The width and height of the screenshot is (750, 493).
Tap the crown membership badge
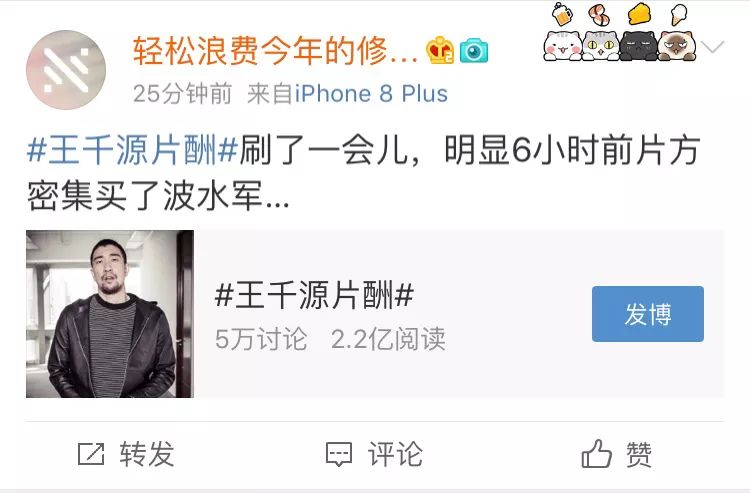(440, 51)
